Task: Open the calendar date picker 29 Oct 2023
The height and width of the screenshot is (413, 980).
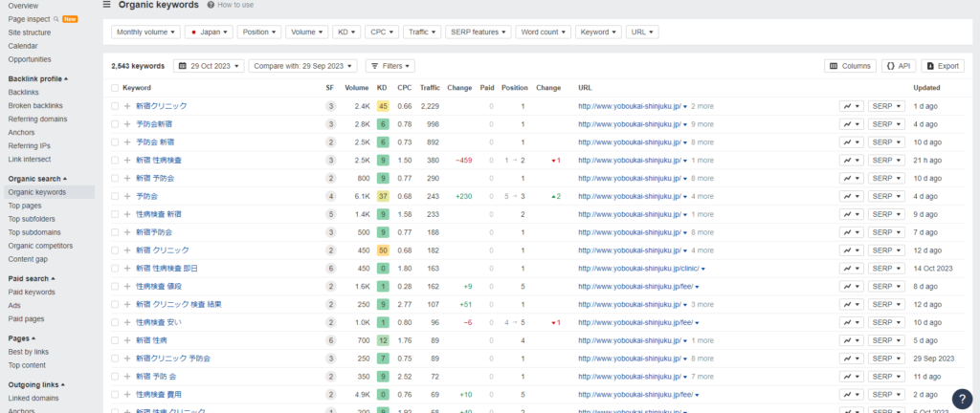Action: click(207, 66)
